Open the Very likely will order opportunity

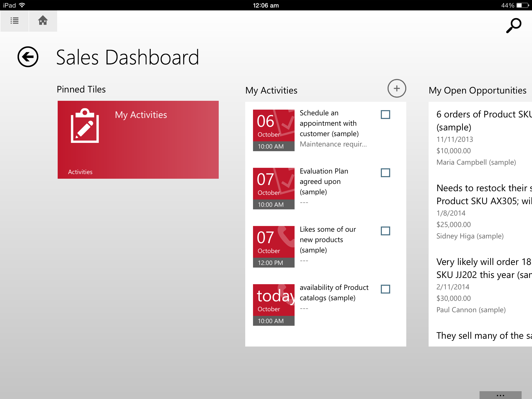483,268
